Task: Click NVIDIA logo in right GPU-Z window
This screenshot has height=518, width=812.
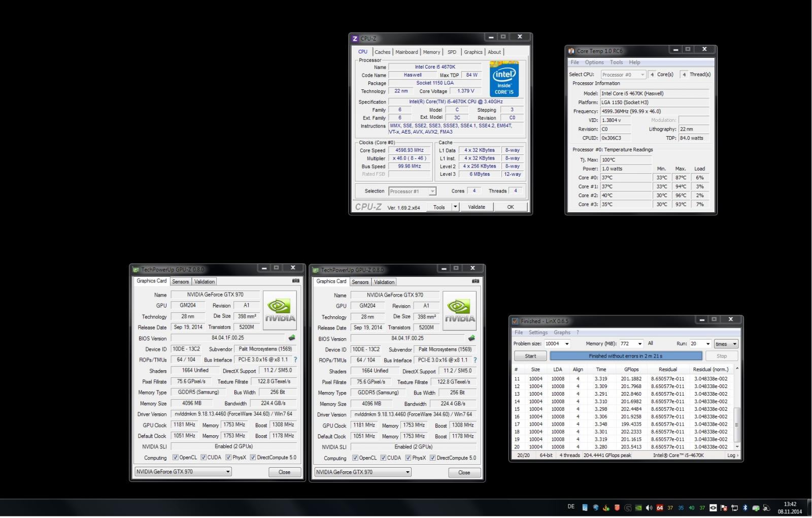Action: tap(459, 311)
